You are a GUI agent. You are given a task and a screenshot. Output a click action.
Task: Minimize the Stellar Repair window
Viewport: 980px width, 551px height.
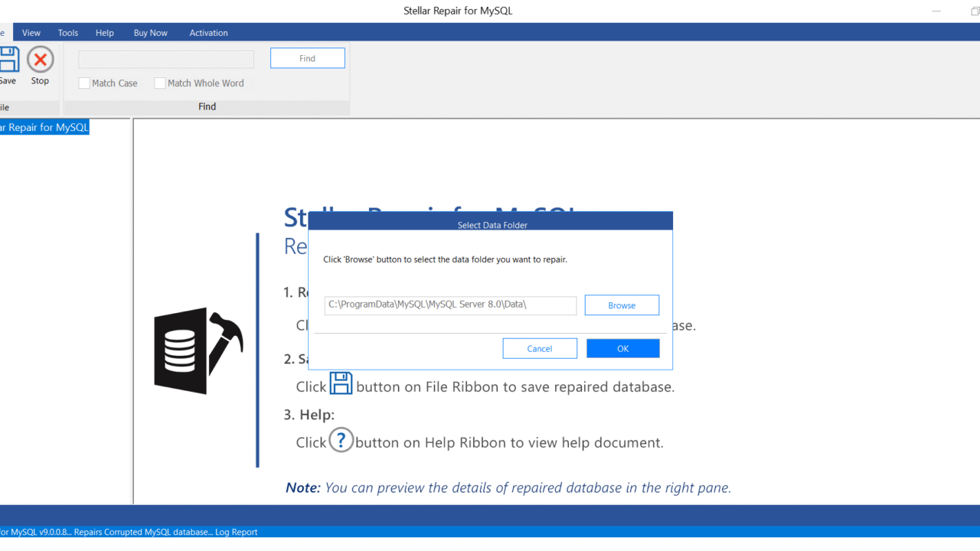(936, 11)
